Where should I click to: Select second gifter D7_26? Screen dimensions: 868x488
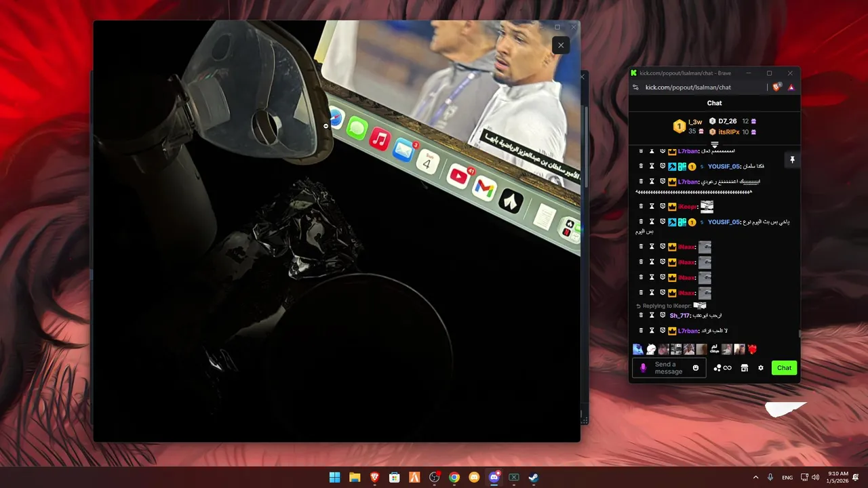coord(727,121)
